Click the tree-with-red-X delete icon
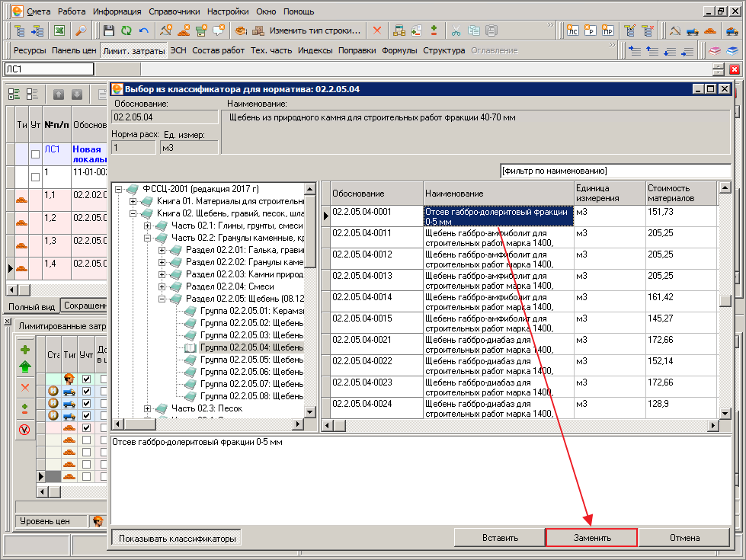Screen dimensions: 746x560 648,31
